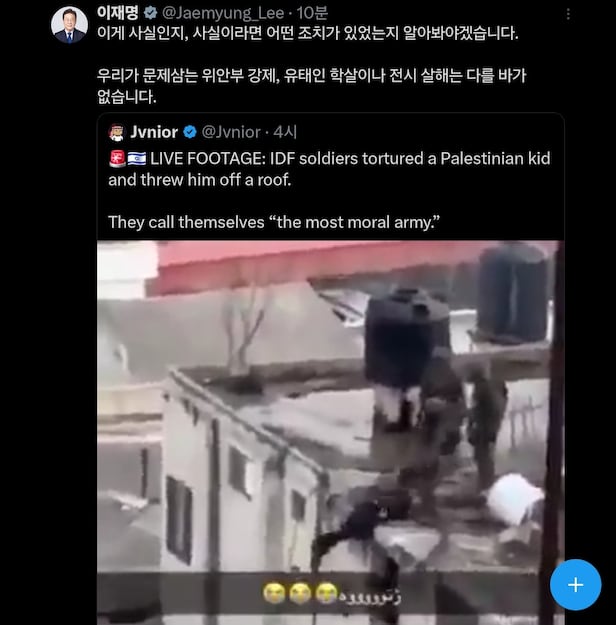The width and height of the screenshot is (616, 625).
Task: Click the tweet paragraph starting with 우리가
Action: (x=312, y=86)
